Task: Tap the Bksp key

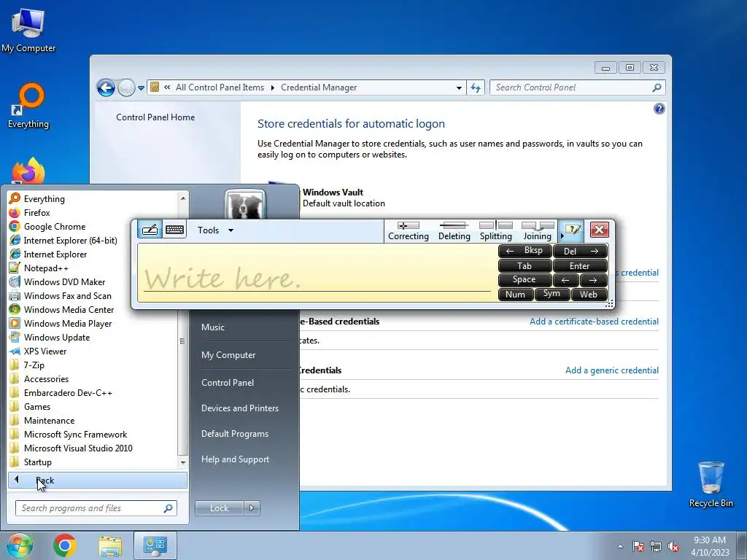Action: 525,251
